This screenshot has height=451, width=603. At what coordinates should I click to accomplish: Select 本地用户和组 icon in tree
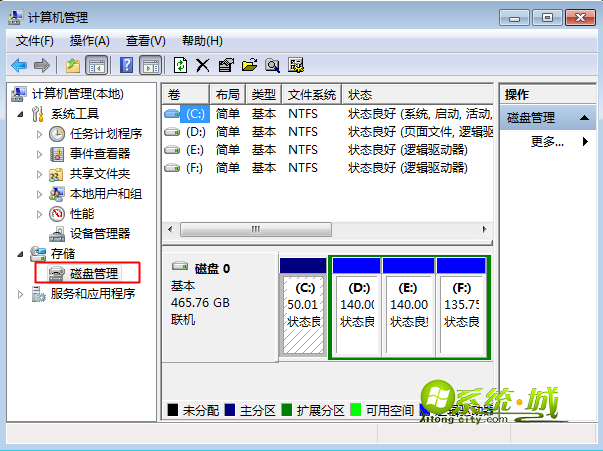(x=57, y=194)
